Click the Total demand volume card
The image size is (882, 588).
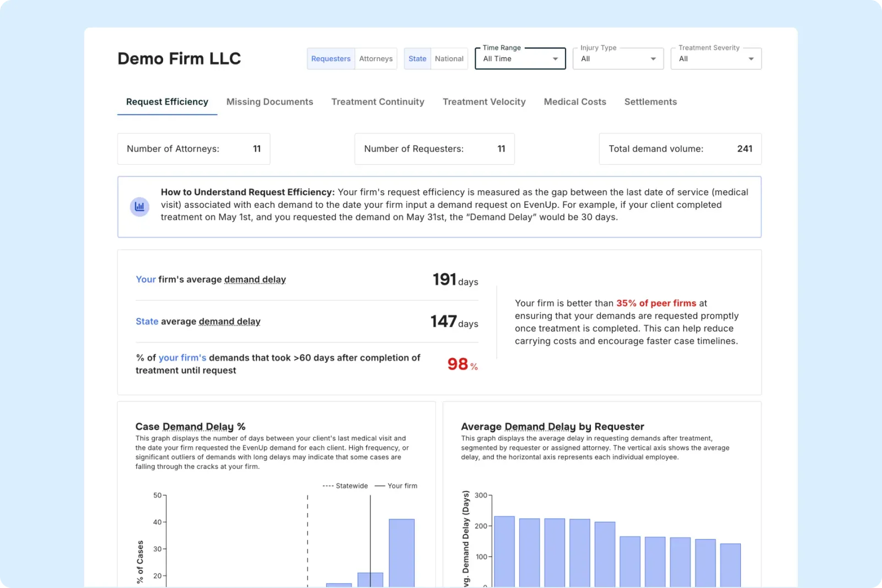[680, 149]
